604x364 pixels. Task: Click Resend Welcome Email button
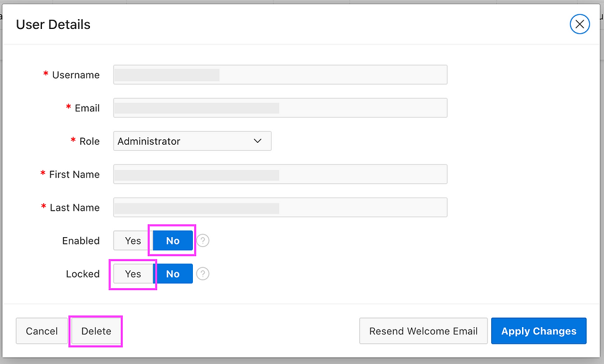coord(423,331)
